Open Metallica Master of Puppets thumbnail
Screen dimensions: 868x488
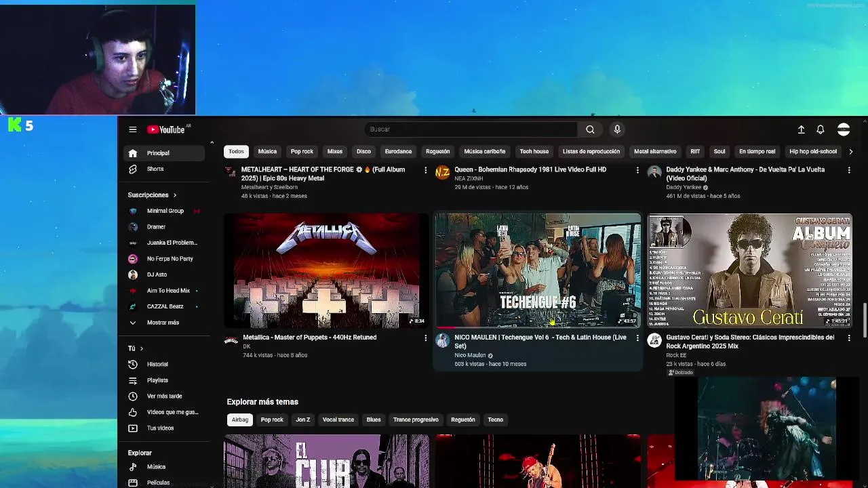pyautogui.click(x=326, y=271)
